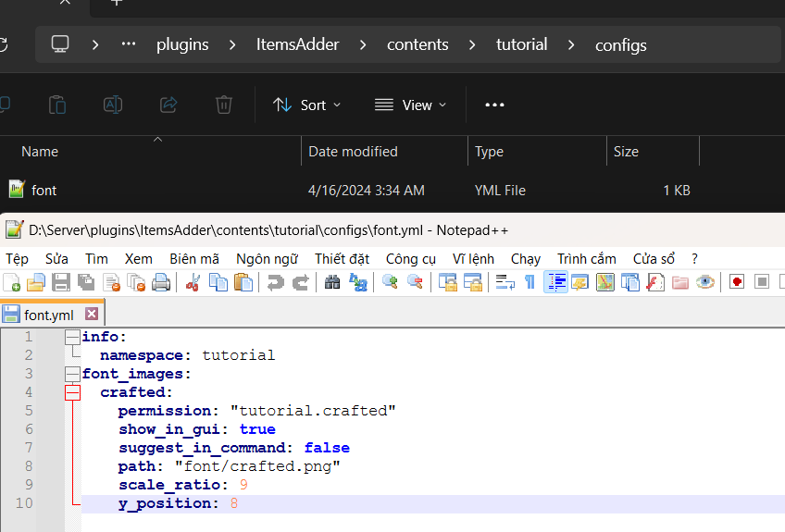
Task: Click the Undo arrow icon
Action: [x=276, y=282]
